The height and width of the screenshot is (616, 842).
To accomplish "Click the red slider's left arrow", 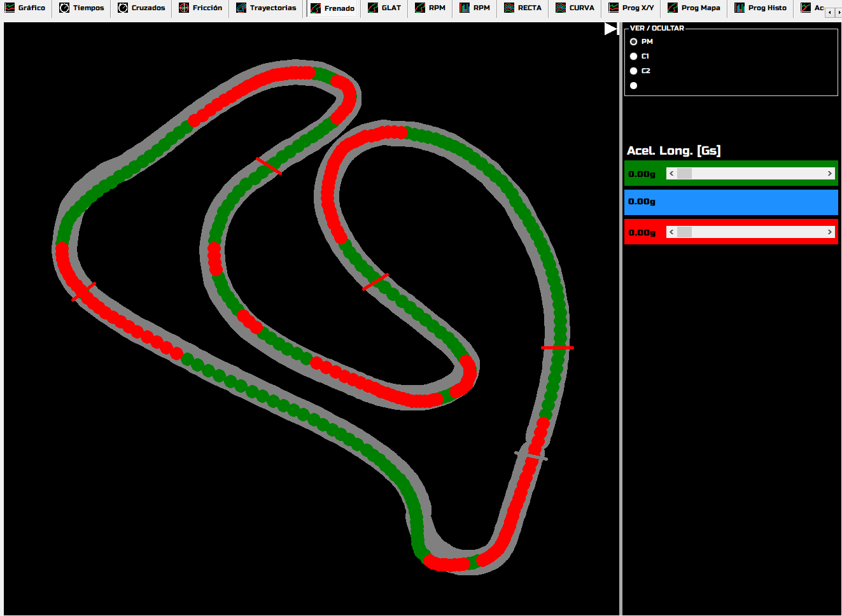I will point(671,232).
